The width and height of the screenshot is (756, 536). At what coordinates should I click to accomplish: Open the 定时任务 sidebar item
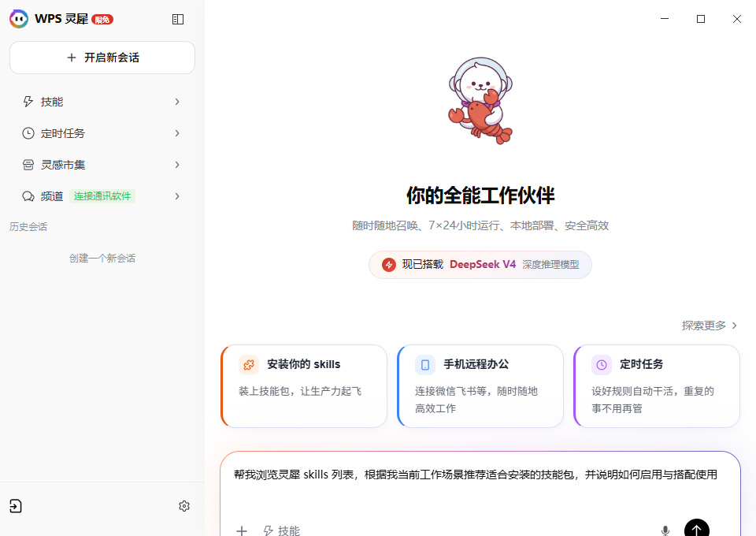point(102,133)
